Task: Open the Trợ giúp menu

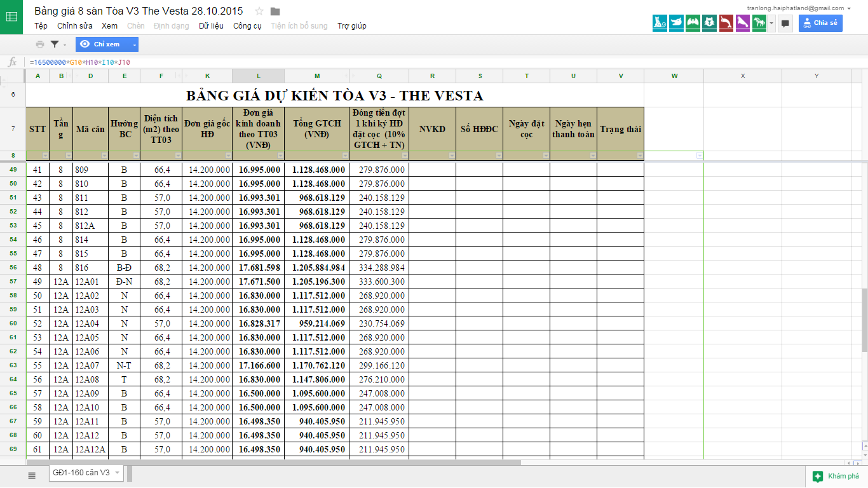Action: pyautogui.click(x=351, y=26)
